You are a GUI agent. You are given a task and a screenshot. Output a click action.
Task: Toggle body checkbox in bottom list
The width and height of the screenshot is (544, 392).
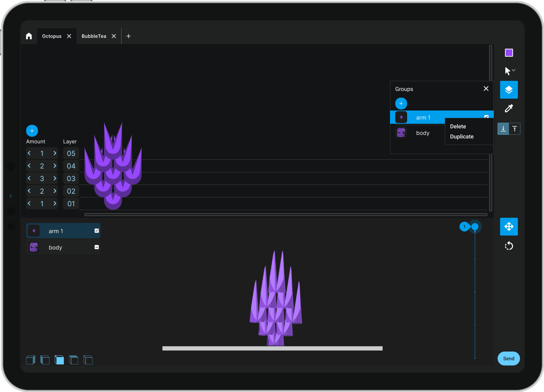(97, 247)
